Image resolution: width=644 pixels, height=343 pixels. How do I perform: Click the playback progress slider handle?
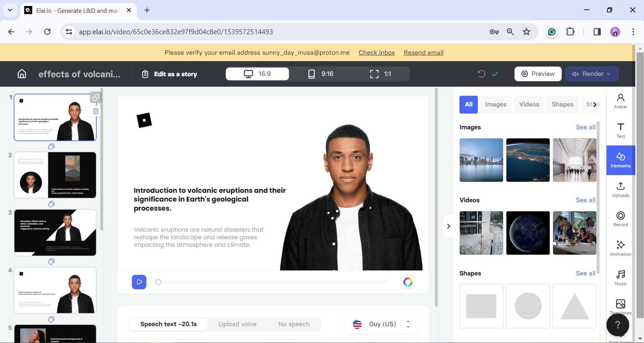coord(158,282)
